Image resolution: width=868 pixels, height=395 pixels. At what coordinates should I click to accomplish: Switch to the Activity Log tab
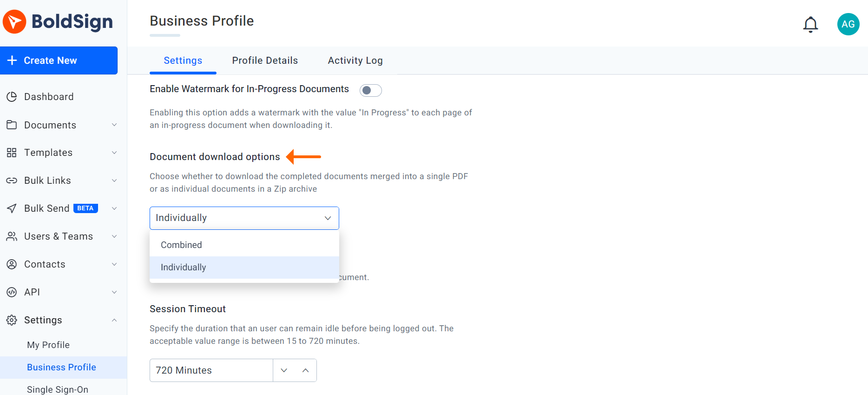[355, 60]
